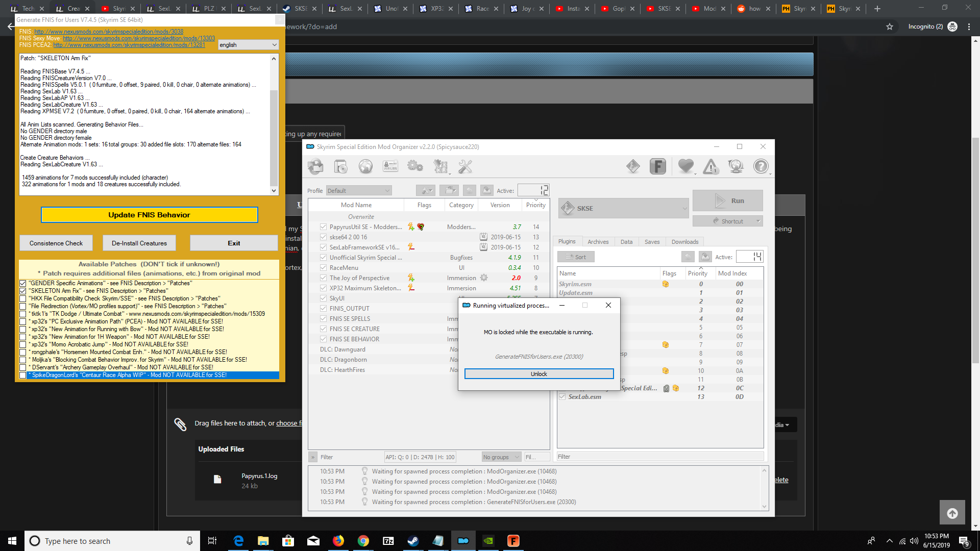Switch to the Saves tab

pos(652,241)
